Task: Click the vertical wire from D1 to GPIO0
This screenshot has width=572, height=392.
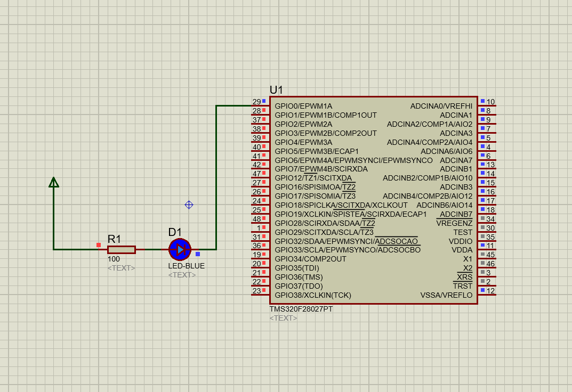Action: pos(216,178)
